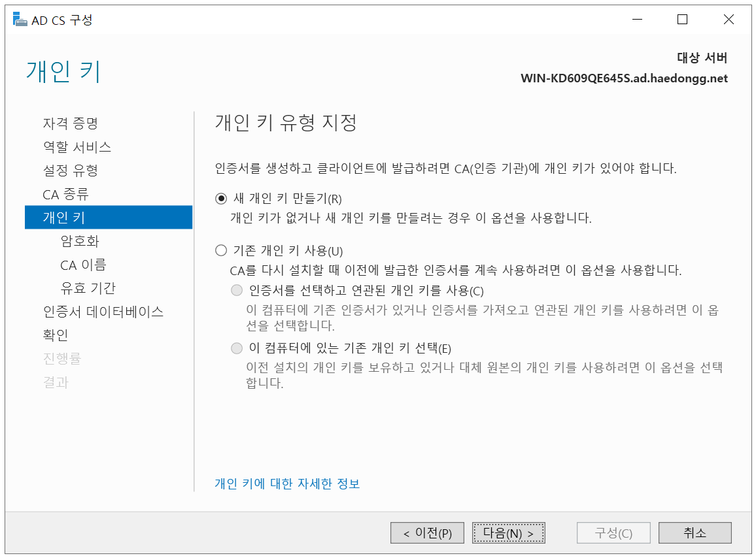Click the disabled 결과 step
The width and height of the screenshot is (756, 558).
56,382
